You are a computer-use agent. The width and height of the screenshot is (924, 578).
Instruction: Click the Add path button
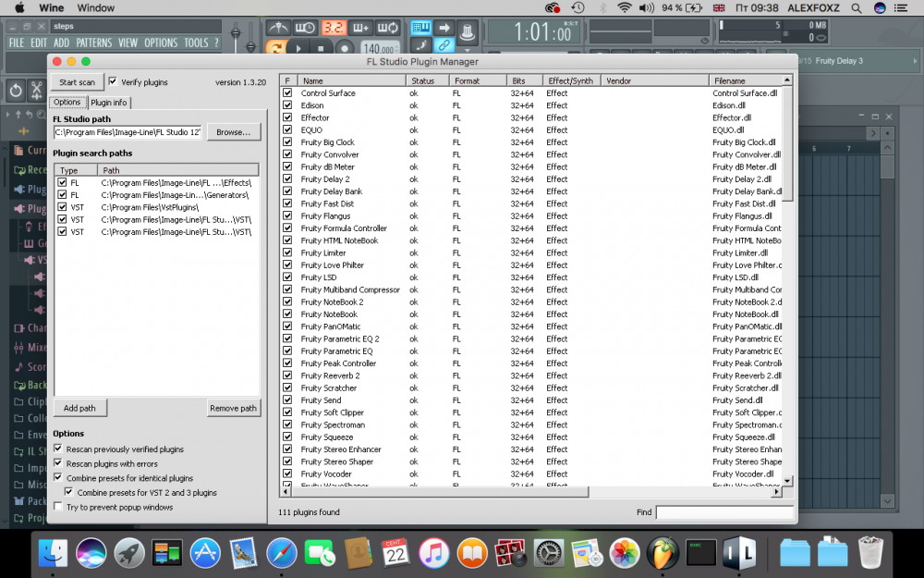(x=79, y=408)
